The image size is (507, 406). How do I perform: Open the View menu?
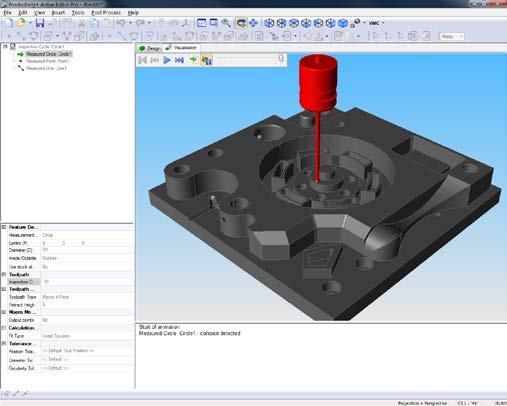(x=39, y=13)
